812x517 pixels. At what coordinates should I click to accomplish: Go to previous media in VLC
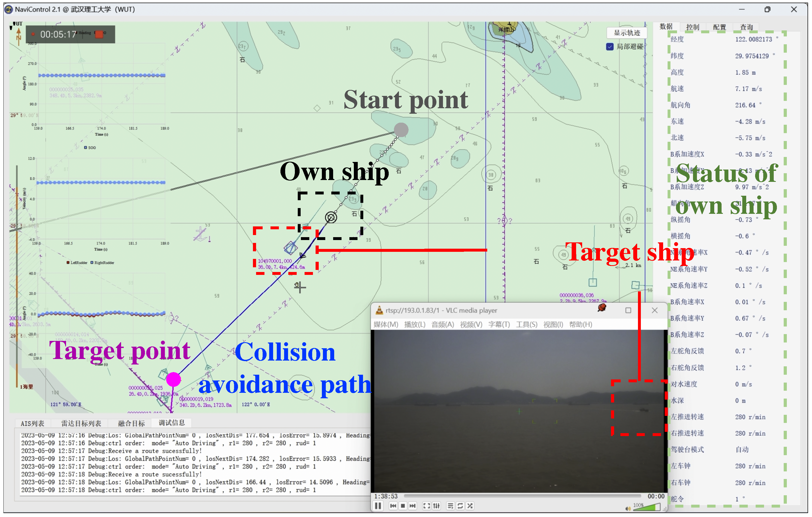coord(393,506)
